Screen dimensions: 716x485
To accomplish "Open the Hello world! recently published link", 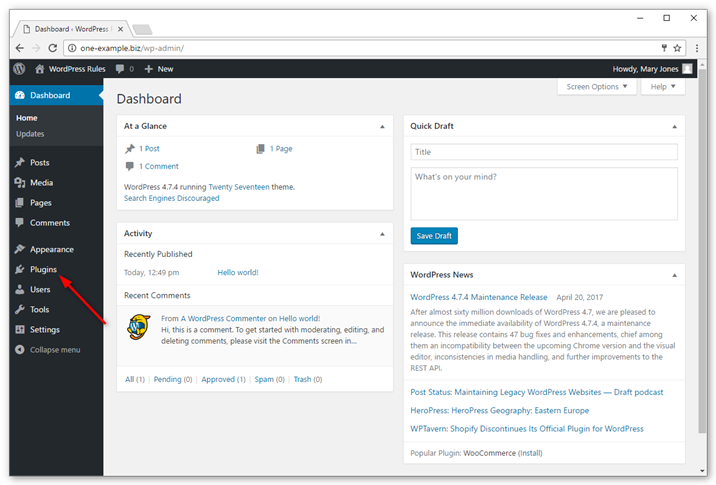I will click(238, 272).
